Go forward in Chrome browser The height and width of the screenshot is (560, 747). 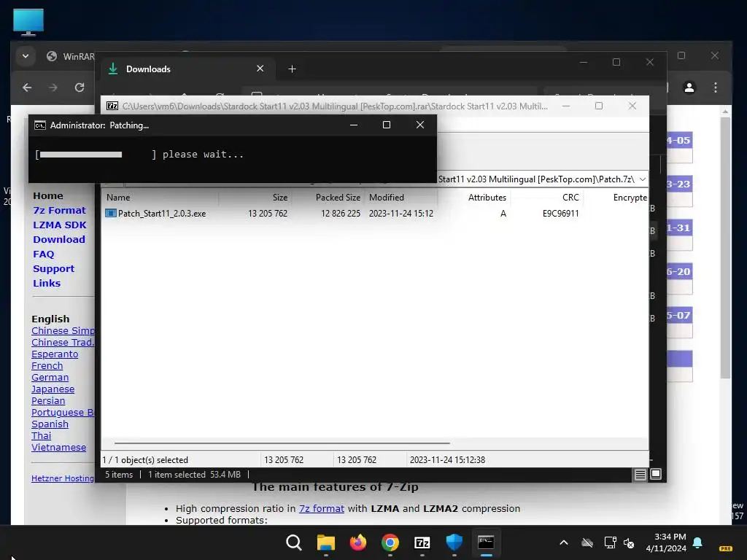(53, 87)
